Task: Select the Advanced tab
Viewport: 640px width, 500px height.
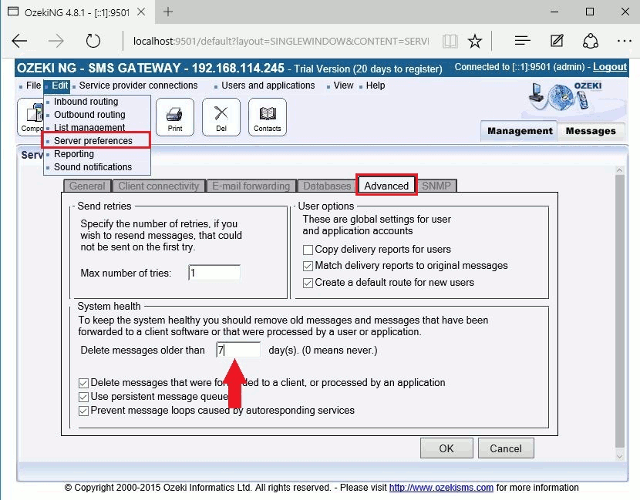Action: 387,186
